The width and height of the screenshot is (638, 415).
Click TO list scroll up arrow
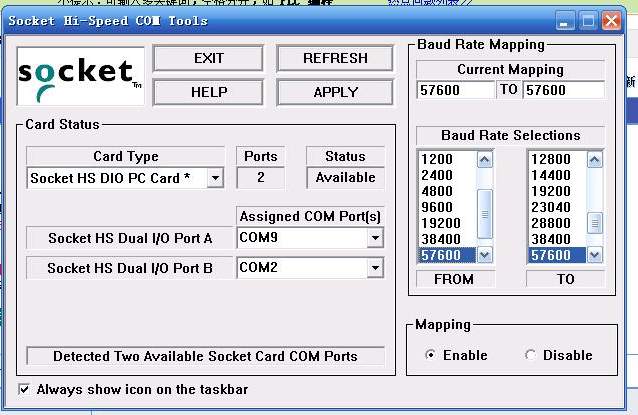point(594,159)
